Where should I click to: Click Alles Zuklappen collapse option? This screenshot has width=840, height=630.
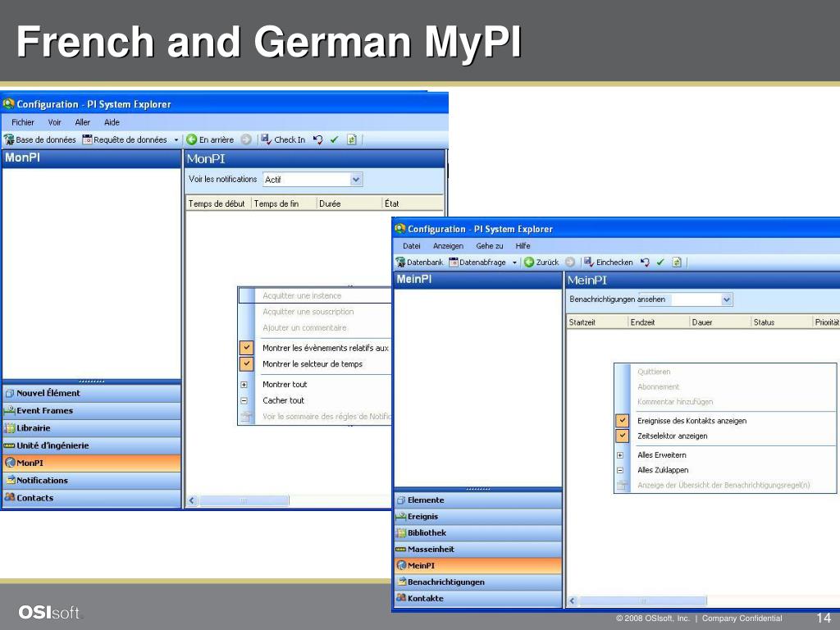(x=663, y=470)
